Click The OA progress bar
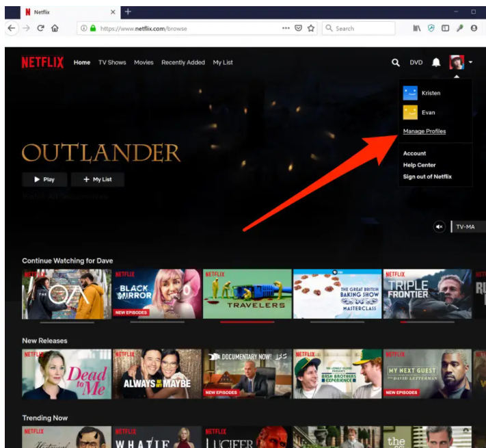Image resolution: width=486 pixels, height=448 pixels. click(67, 322)
